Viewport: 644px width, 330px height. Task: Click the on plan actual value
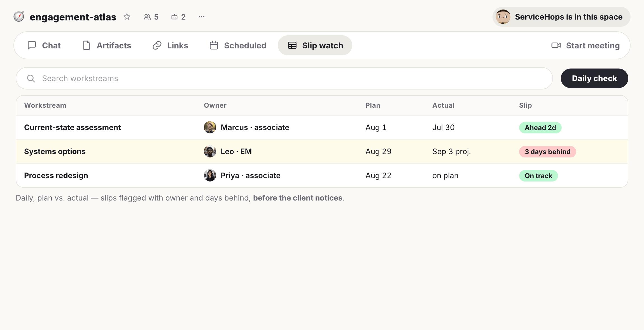click(x=445, y=176)
